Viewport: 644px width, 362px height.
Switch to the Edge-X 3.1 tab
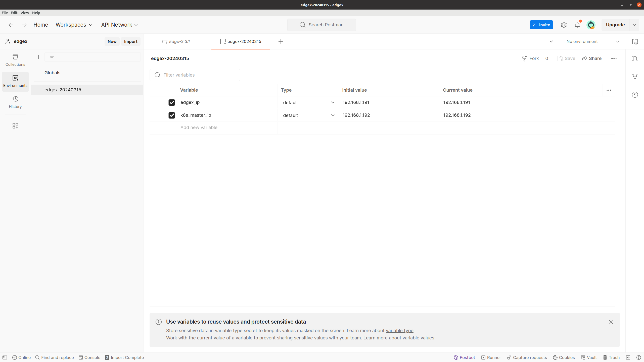[176, 41]
